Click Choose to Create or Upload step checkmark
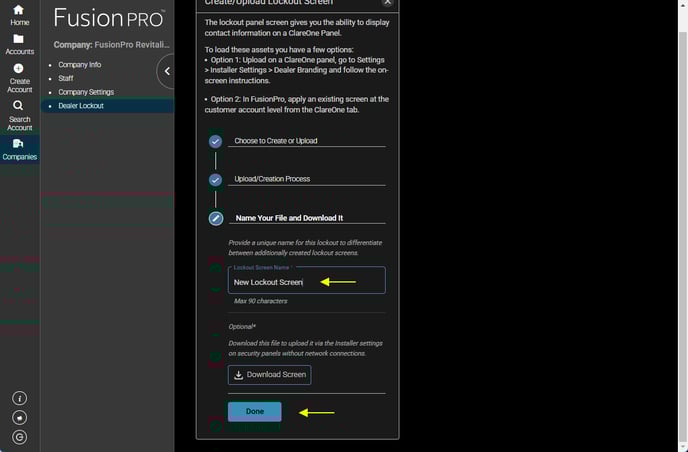The image size is (688, 452). click(x=215, y=141)
